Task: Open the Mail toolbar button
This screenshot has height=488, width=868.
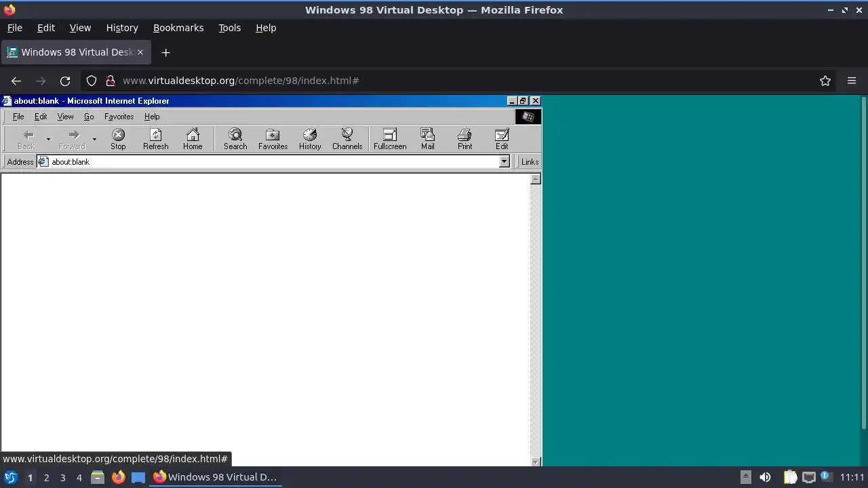Action: coord(427,139)
